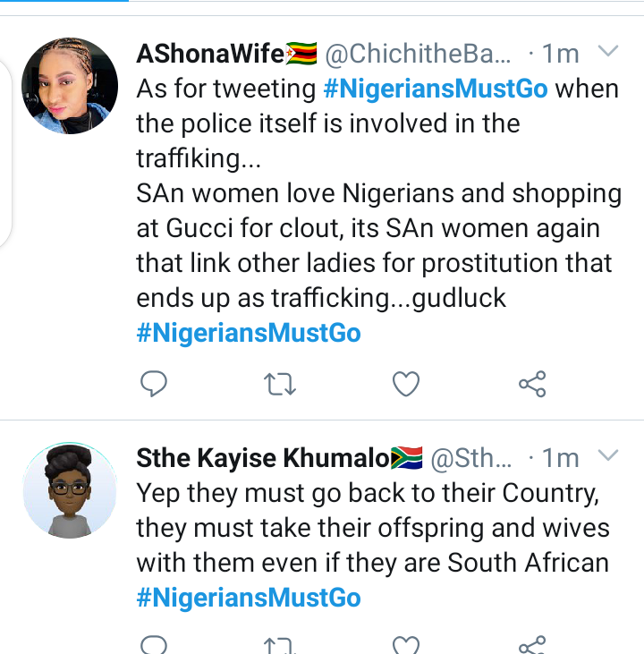Tap #NigeriansMustGo hashtag in Sthe Kayise's tweet
Viewport: 644px width, 654px height.
pyautogui.click(x=249, y=598)
